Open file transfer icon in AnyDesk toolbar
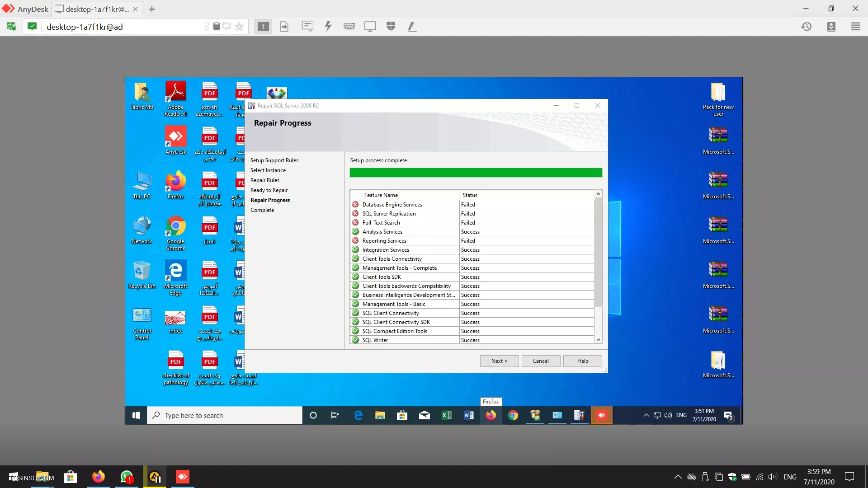Screen dimensions: 868x488 click(284, 27)
